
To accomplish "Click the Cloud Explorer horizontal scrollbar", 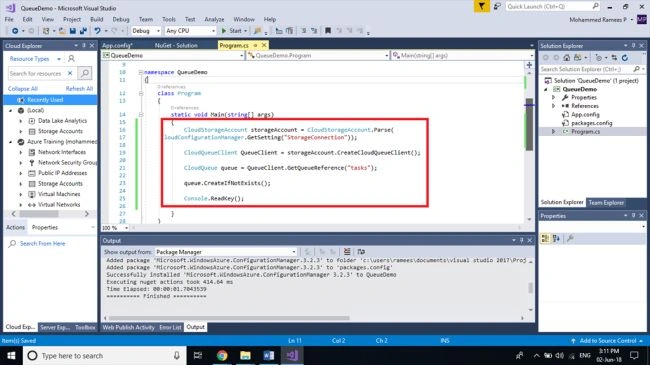I will (x=40, y=214).
